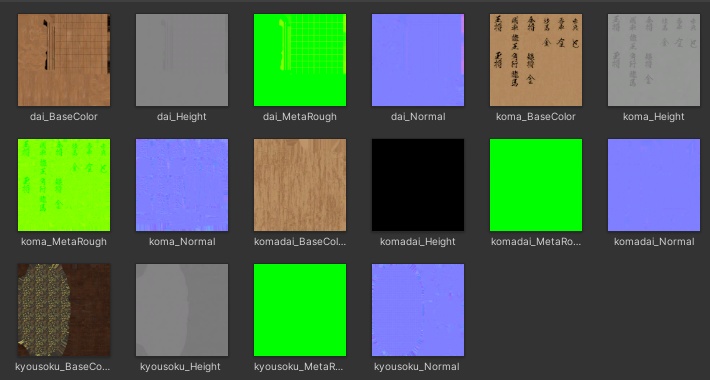The image size is (710, 380).
Task: Click the 'komadai_MetaRo...' truncated file name
Action: [x=536, y=242]
